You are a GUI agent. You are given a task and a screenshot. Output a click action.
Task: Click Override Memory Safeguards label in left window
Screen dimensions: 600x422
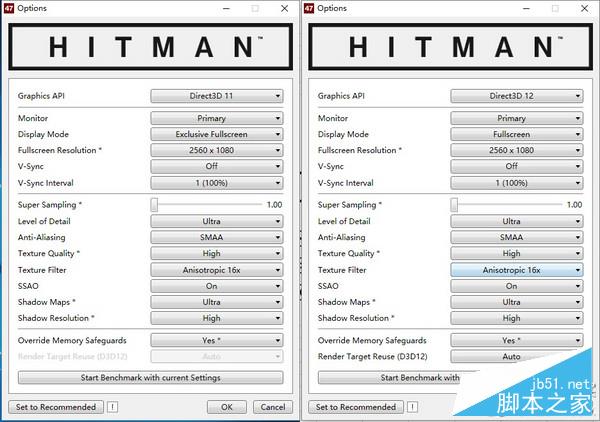pos(72,340)
